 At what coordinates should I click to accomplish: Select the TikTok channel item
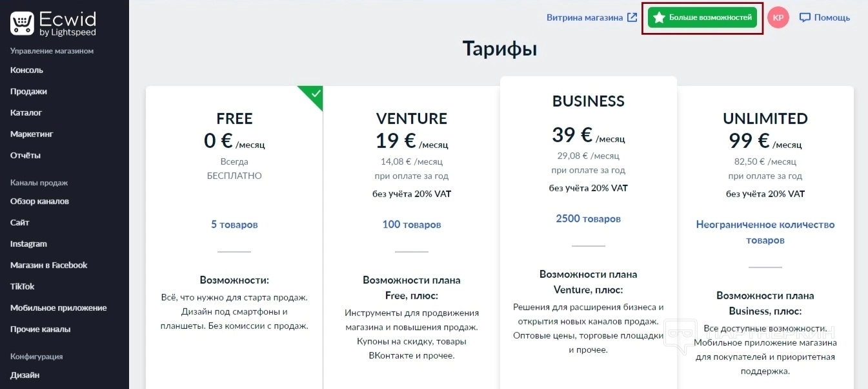click(22, 286)
